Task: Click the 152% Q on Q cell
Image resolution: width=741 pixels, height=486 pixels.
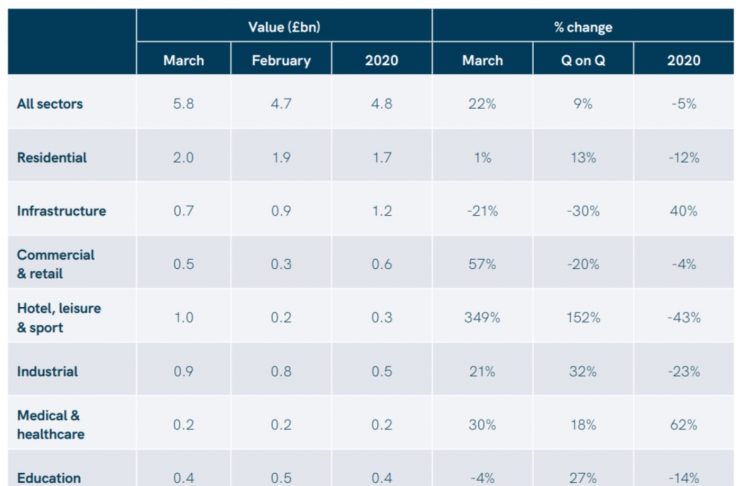Action: [x=583, y=318]
